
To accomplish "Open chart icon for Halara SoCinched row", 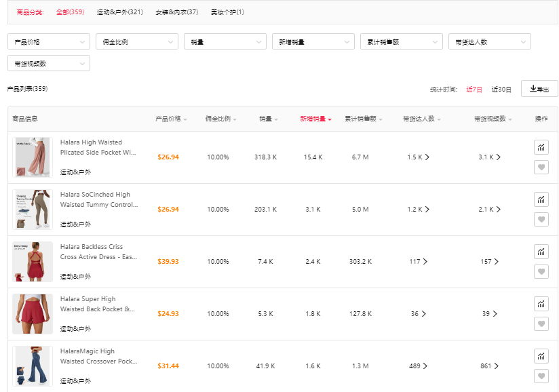I will [x=541, y=199].
